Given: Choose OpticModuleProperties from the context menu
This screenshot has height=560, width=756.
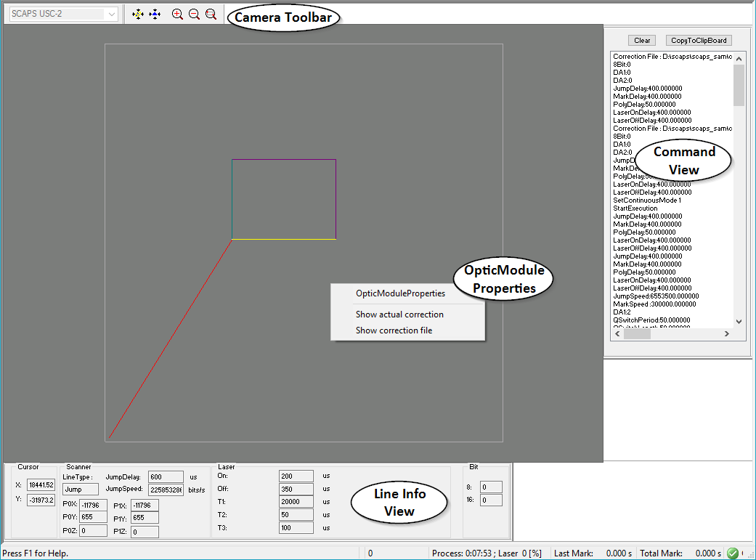Looking at the screenshot, I should point(400,293).
